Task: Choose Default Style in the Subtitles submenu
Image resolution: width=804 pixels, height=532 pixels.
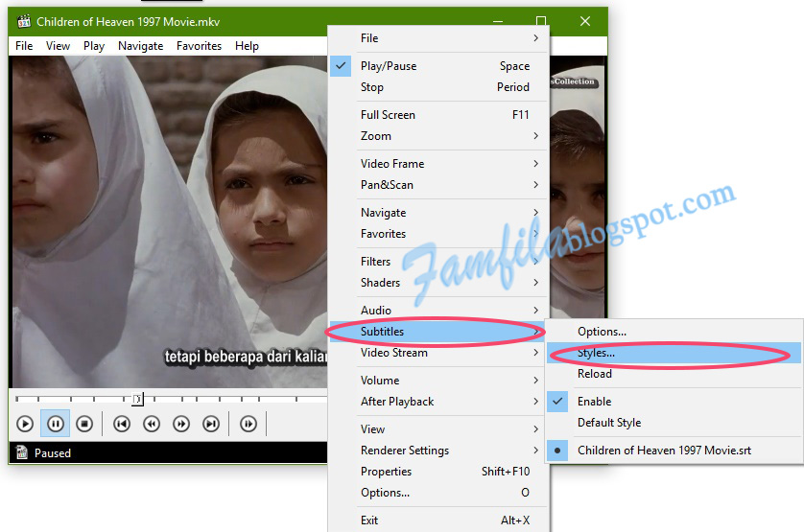Action: click(674, 423)
